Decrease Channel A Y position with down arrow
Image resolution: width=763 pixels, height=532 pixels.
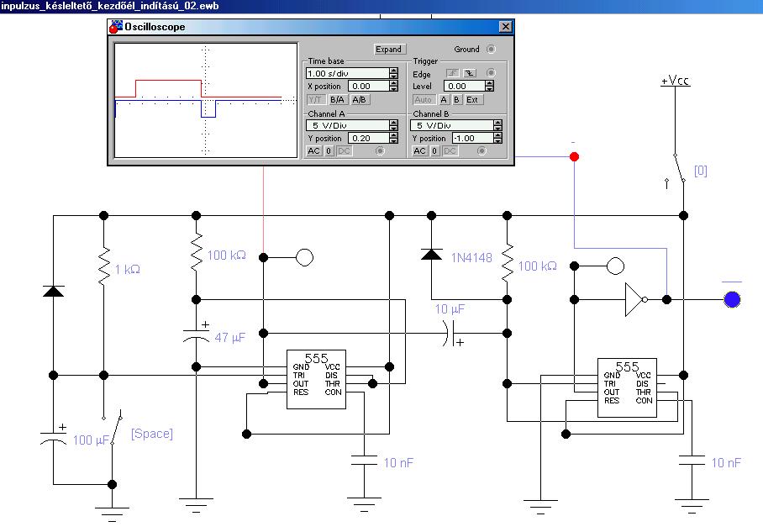click(x=393, y=141)
